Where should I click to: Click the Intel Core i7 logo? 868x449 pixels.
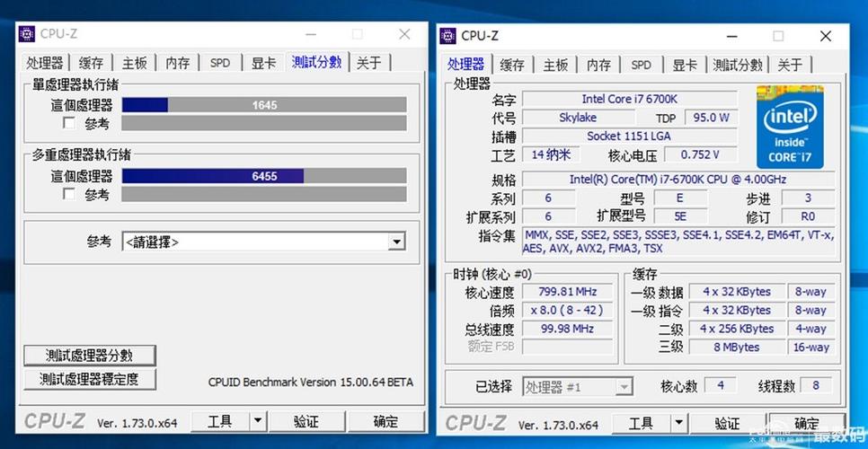coord(790,127)
